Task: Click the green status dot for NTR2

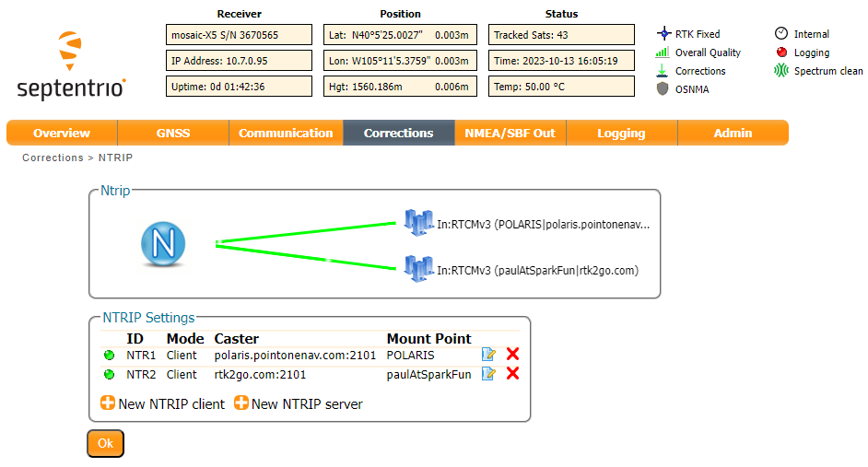Action: point(109,375)
